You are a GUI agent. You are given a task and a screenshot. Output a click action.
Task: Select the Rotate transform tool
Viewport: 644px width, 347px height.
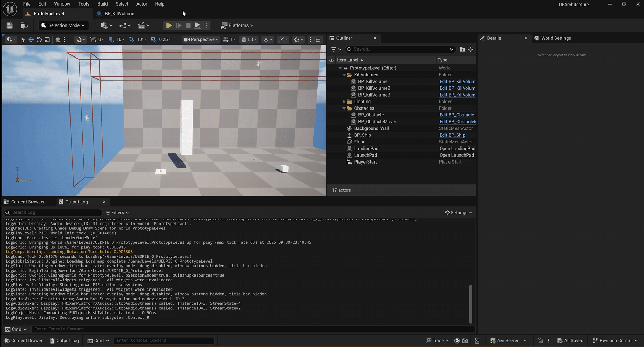[x=39, y=39]
